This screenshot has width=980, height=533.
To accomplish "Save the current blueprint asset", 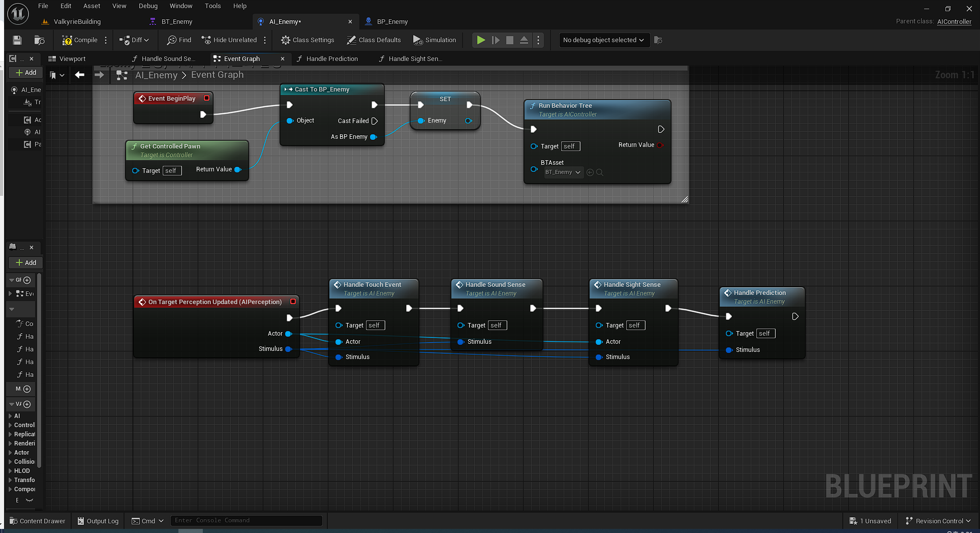I will [x=17, y=40].
